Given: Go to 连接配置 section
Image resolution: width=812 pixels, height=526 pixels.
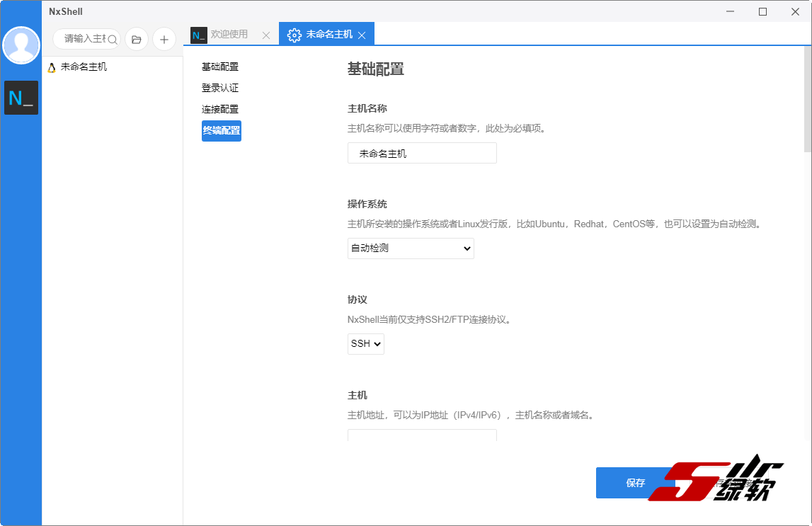Looking at the screenshot, I should click(x=220, y=109).
